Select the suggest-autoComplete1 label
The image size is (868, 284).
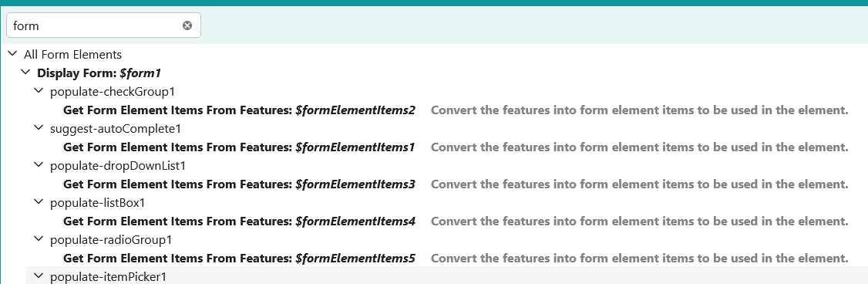coord(116,129)
